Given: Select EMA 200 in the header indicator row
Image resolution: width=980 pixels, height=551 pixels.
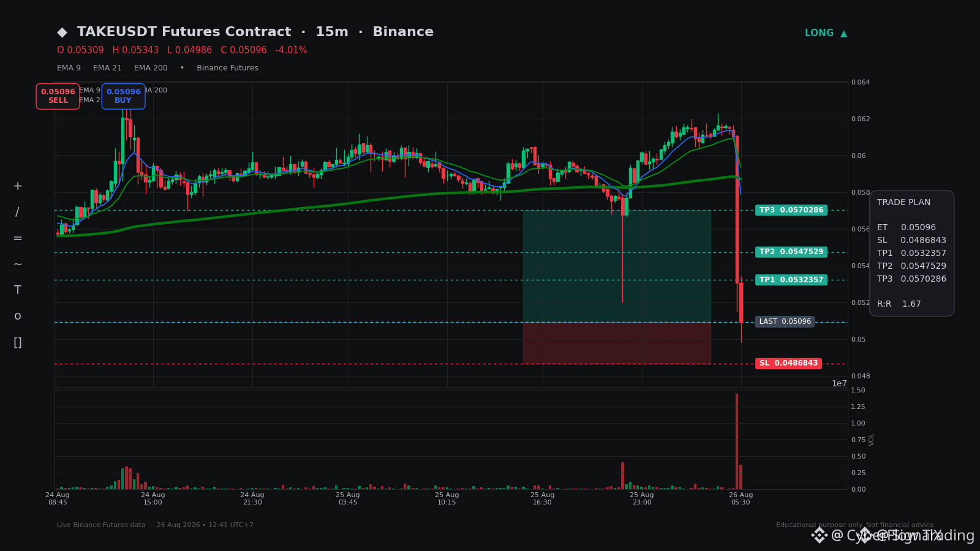Looking at the screenshot, I should (x=151, y=68).
